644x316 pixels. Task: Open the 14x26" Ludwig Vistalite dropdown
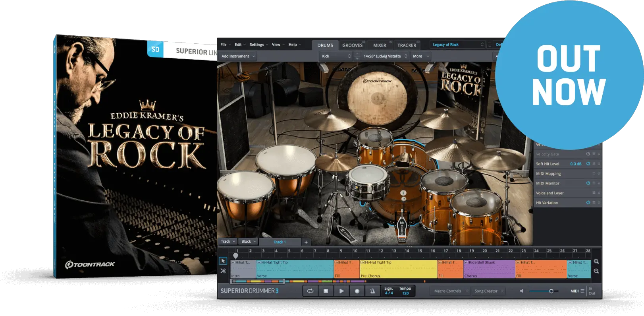coord(385,56)
